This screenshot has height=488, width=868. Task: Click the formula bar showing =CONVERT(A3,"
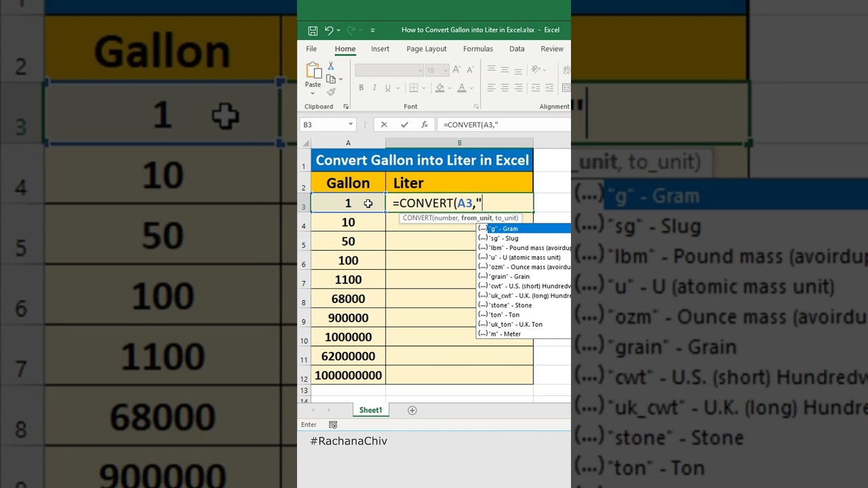tap(504, 125)
